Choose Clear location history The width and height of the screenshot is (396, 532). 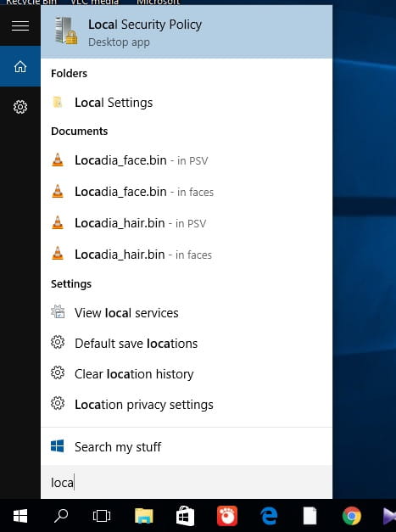click(187, 374)
